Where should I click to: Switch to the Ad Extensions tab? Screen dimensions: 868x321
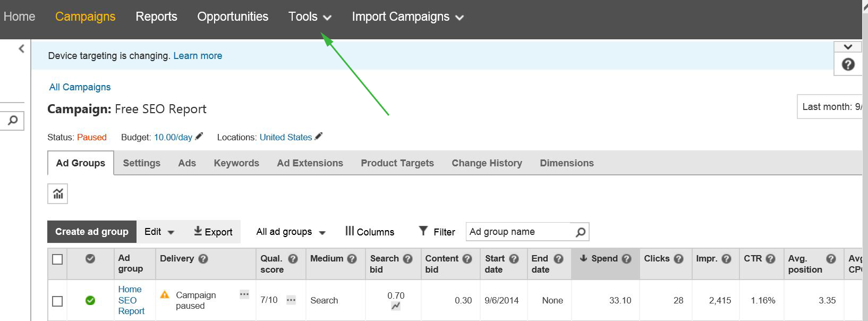pyautogui.click(x=310, y=163)
